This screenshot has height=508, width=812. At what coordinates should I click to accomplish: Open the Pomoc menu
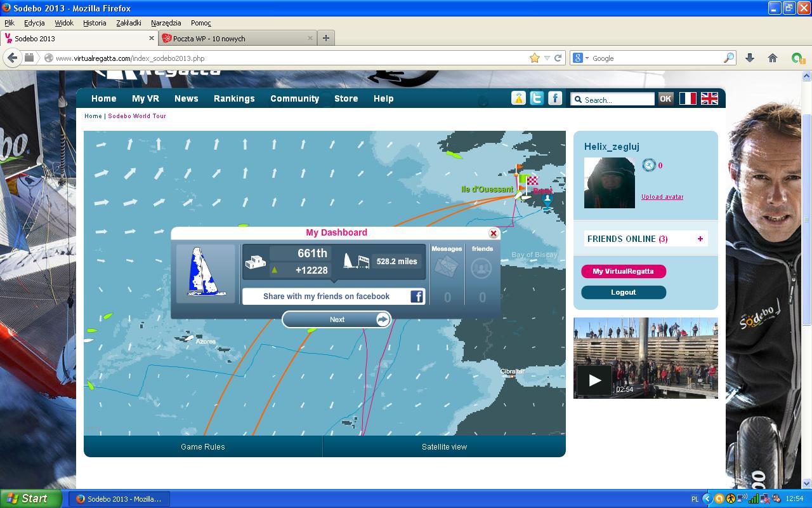pos(201,23)
